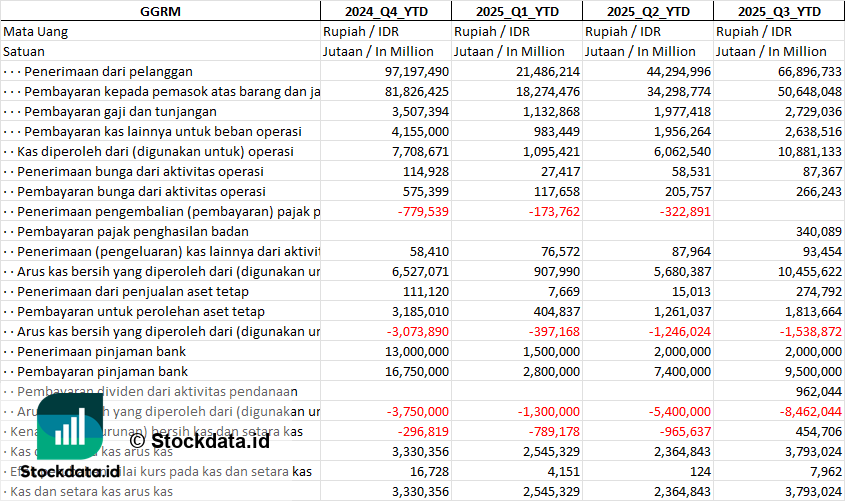The height and width of the screenshot is (501, 845).
Task: Click red value -1,538,872
Action: [x=811, y=331]
